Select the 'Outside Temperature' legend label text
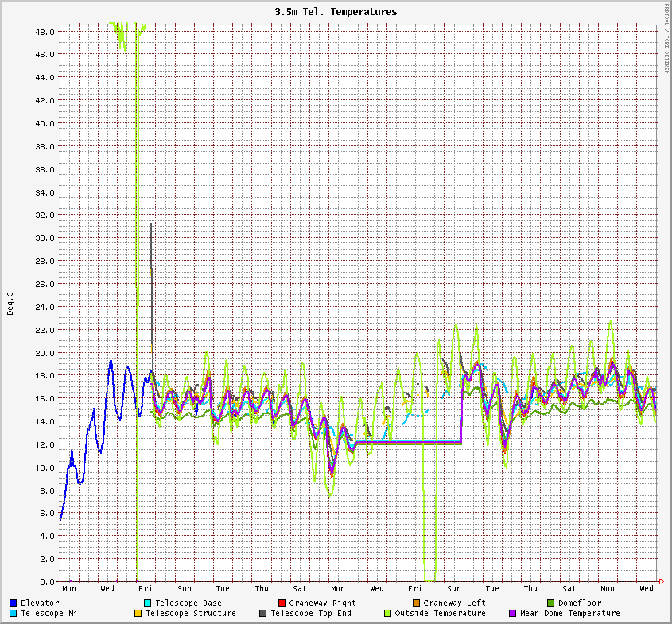Viewport: 672px width, 624px height. click(x=440, y=613)
